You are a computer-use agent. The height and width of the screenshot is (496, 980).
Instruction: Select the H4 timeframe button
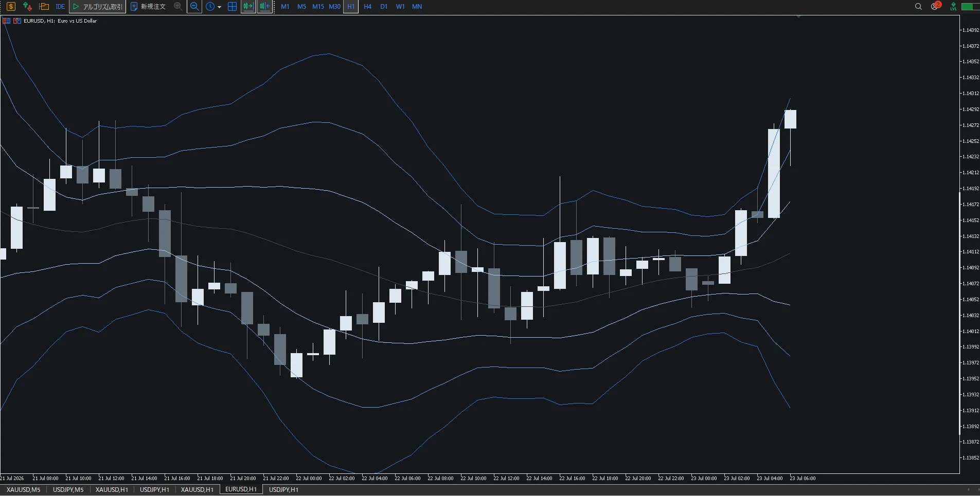pyautogui.click(x=367, y=7)
